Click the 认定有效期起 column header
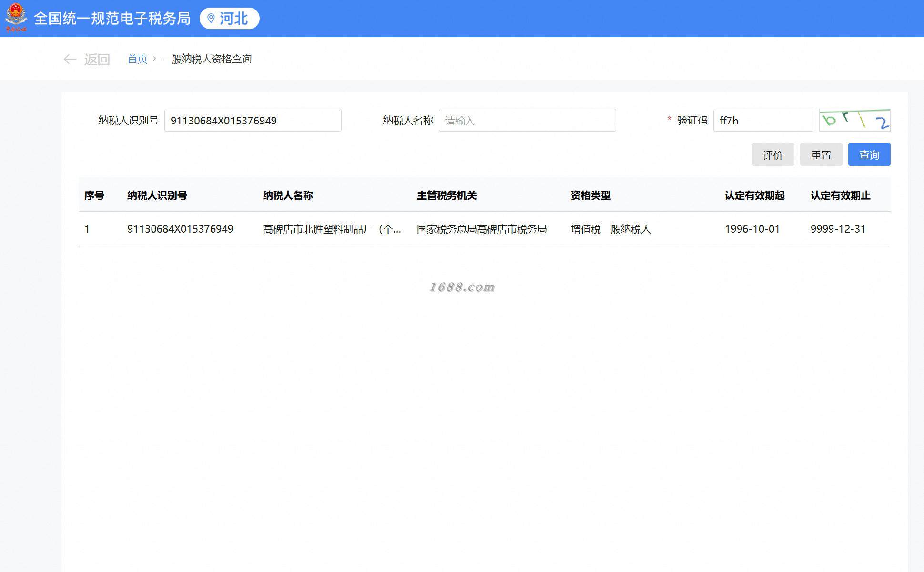 click(x=754, y=195)
